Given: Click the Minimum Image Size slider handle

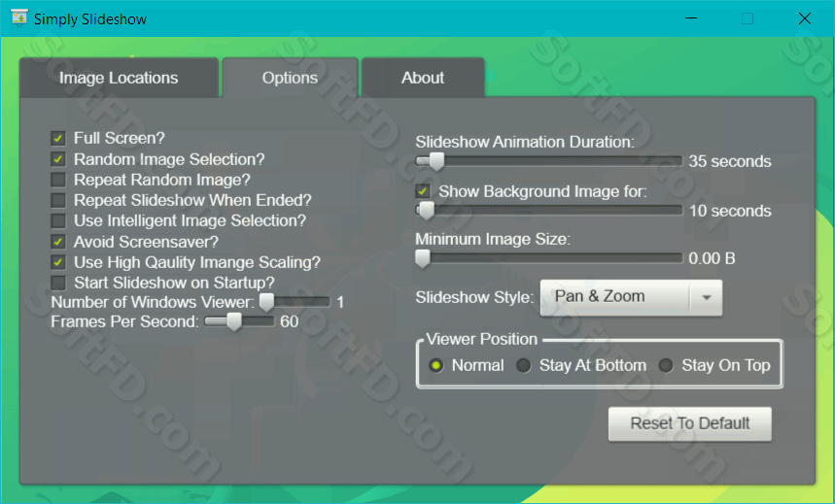Looking at the screenshot, I should point(422,259).
